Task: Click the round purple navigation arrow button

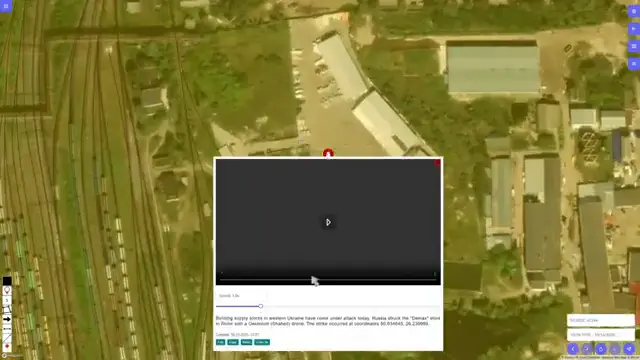Action: coord(629,349)
